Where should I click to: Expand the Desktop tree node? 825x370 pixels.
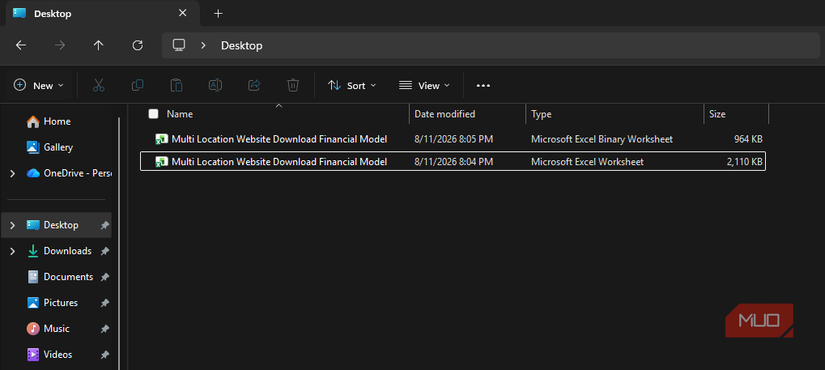point(13,225)
